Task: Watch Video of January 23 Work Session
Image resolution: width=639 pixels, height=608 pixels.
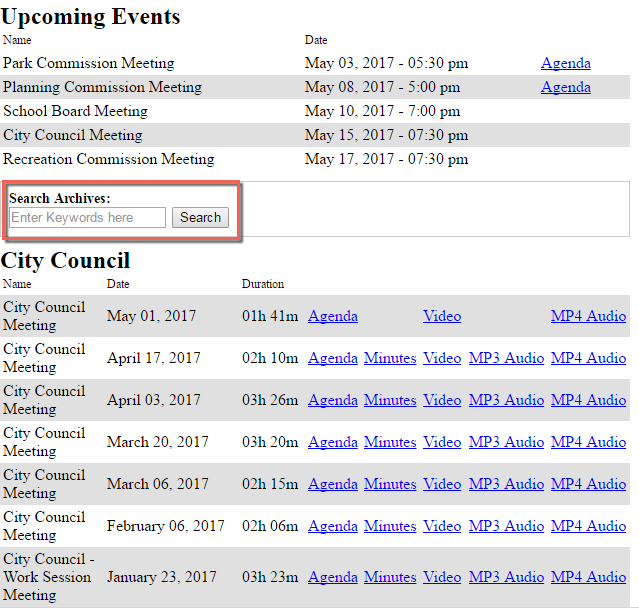Action: click(x=442, y=577)
